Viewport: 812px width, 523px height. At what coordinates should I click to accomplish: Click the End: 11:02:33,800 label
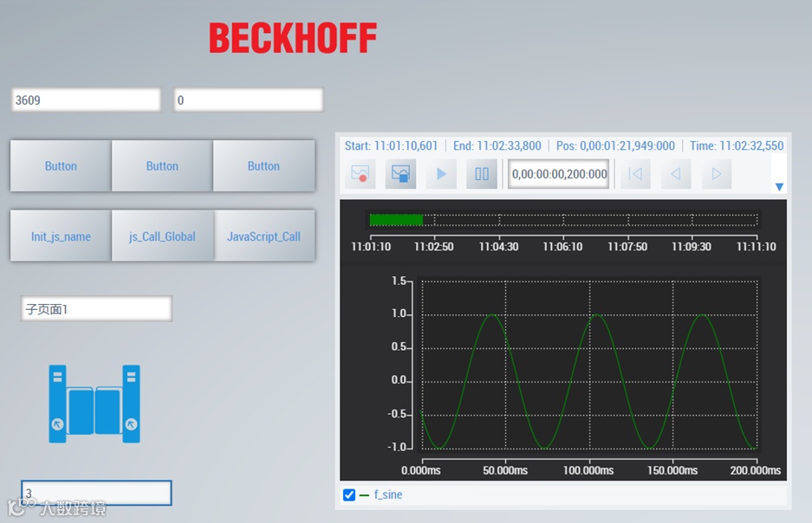point(497,145)
